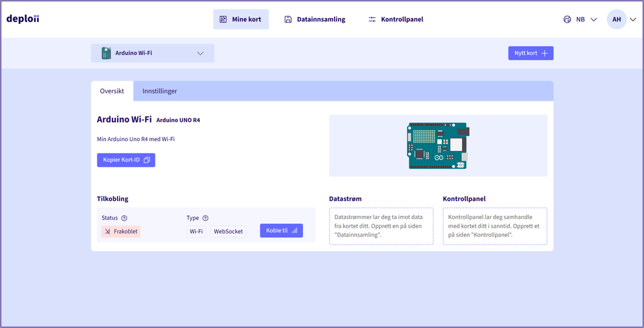Click the Arduino UNO R4 model label
Image resolution: width=644 pixels, height=328 pixels.
(x=178, y=120)
